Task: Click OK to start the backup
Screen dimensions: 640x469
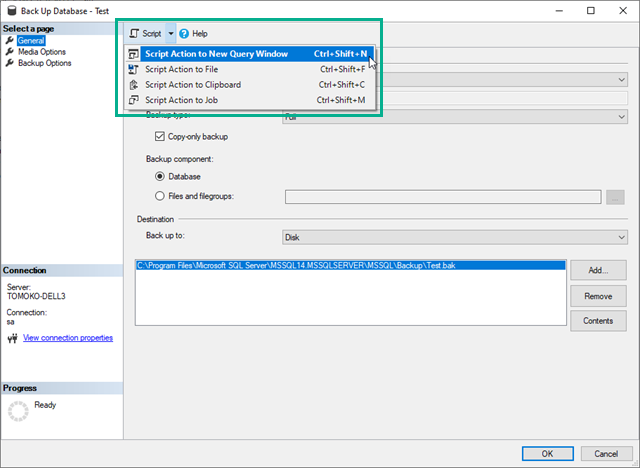Action: point(547,453)
